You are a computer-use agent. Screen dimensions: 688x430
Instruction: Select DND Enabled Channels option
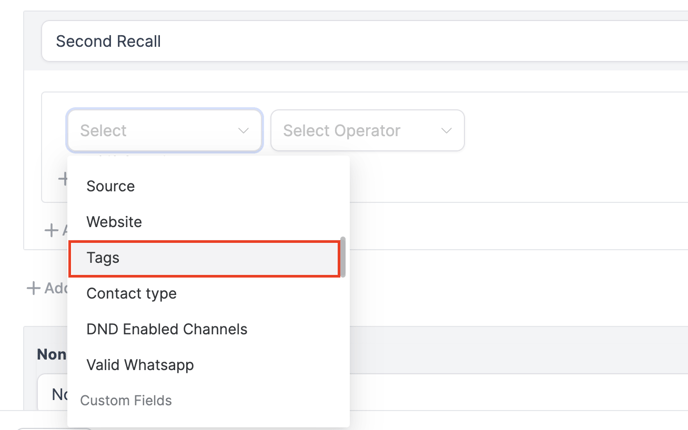click(166, 329)
